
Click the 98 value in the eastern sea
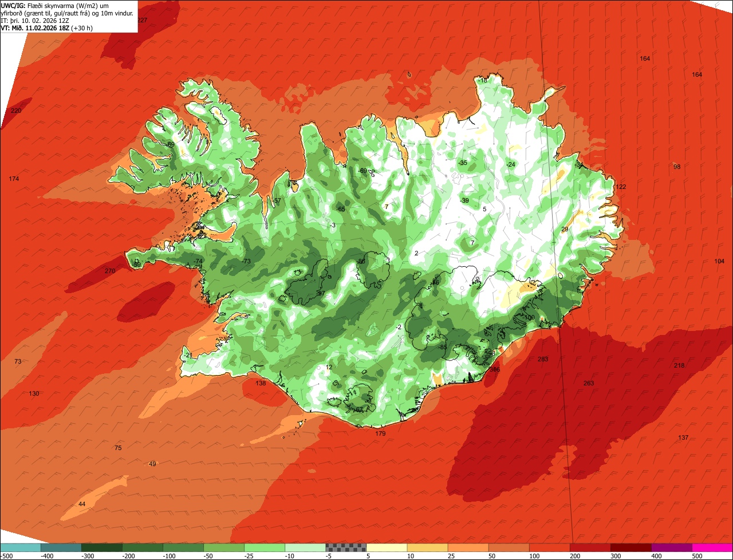pos(677,167)
